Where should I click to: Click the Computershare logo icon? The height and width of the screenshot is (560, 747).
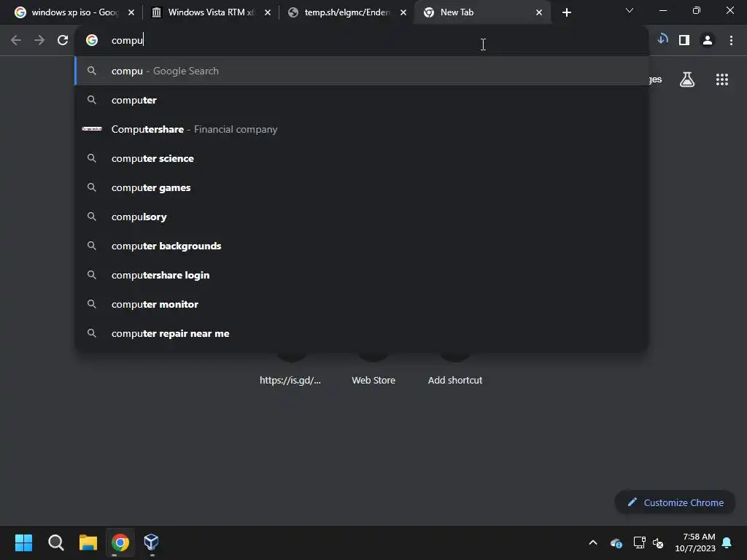(x=92, y=128)
